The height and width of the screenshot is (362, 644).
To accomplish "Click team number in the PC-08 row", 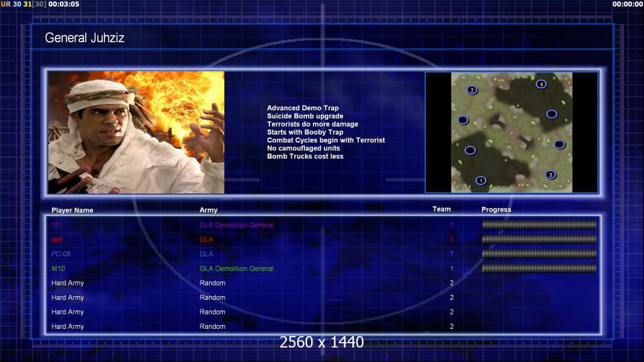I will coord(451,254).
